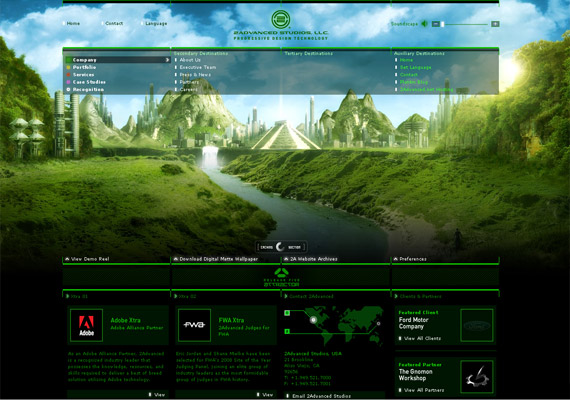Click Contact under Auxiliary Destinations
The image size is (570, 400).
409,75
